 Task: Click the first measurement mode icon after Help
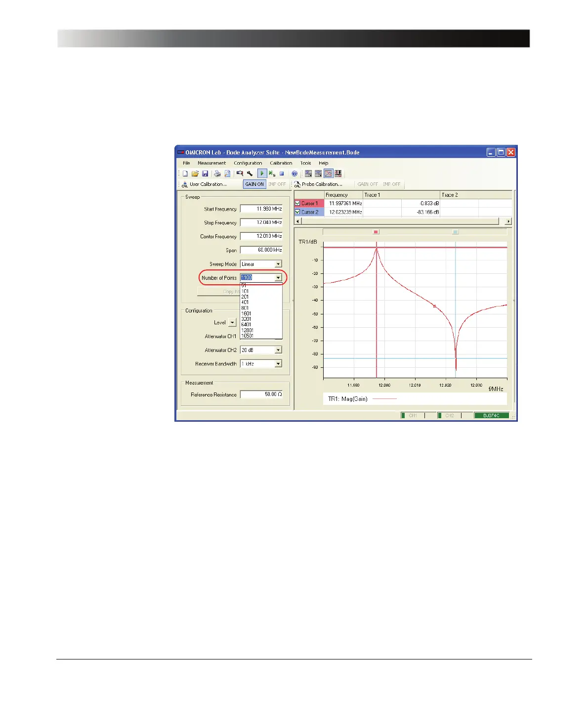[x=308, y=174]
